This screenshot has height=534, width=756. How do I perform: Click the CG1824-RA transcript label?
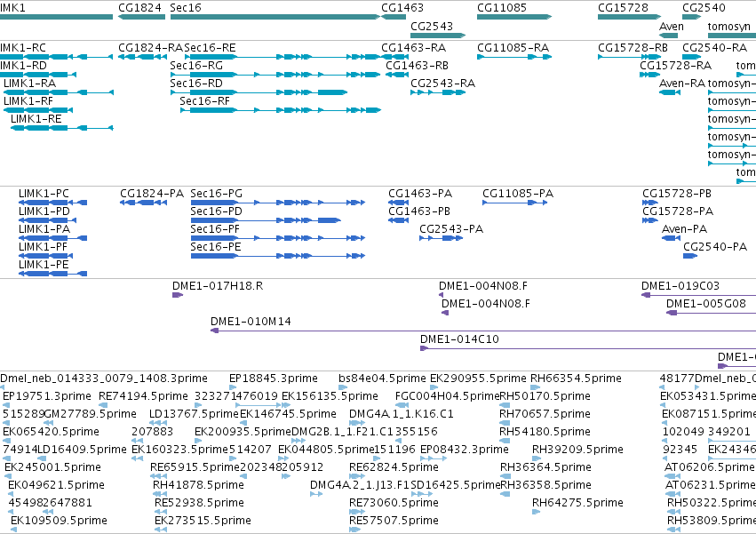151,48
